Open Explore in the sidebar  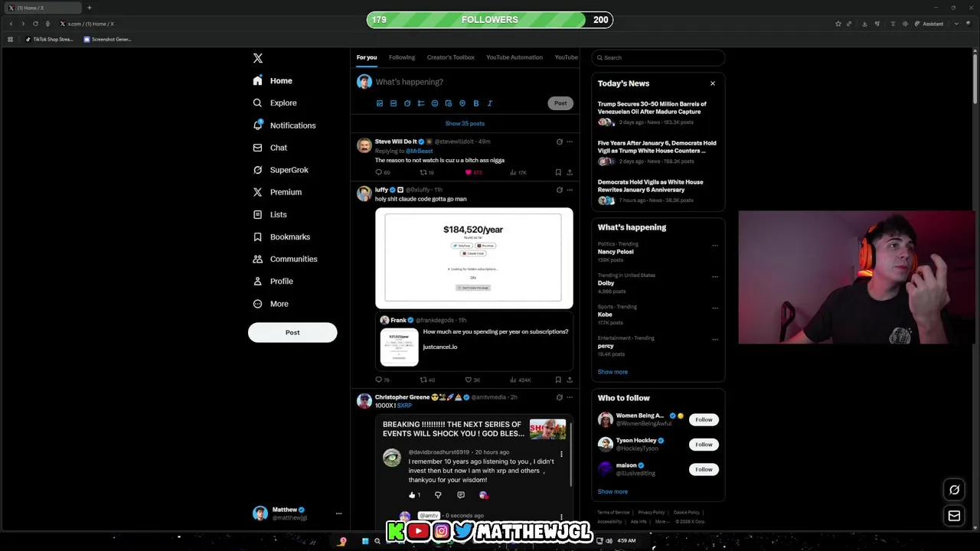[x=275, y=103]
